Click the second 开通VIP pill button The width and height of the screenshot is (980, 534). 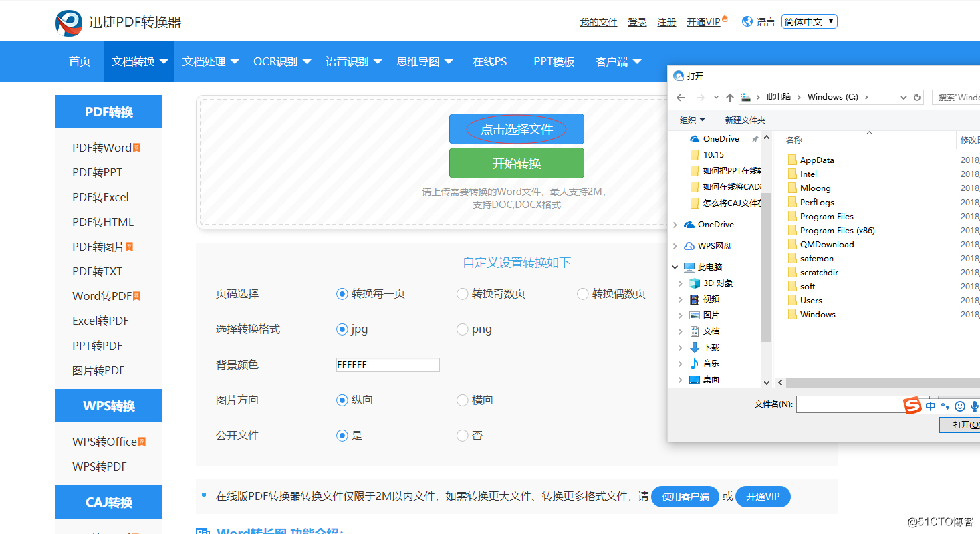click(763, 497)
